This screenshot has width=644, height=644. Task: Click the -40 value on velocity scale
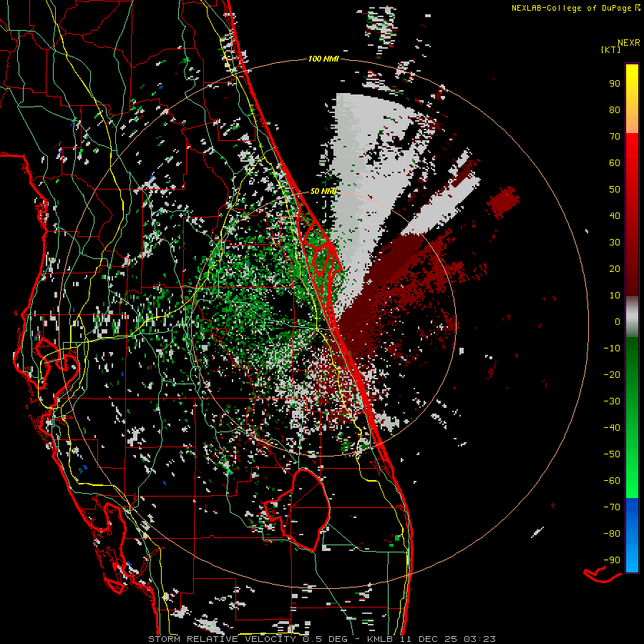coord(612,428)
